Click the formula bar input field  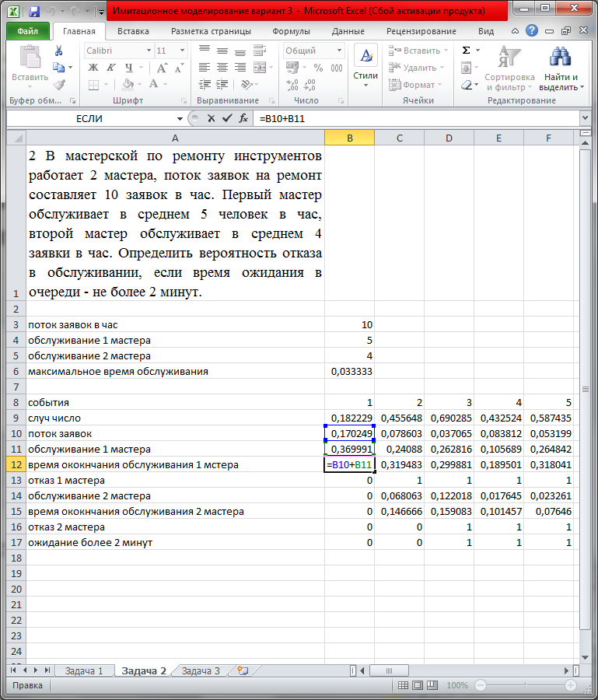point(416,118)
